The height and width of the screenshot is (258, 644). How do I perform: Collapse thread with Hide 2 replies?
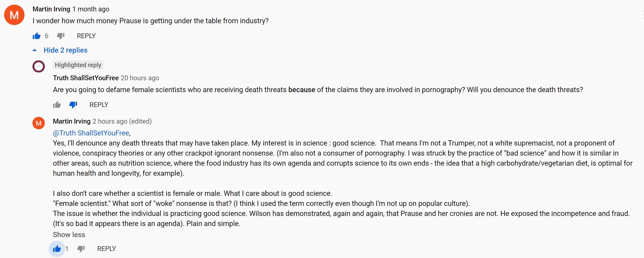pos(65,50)
